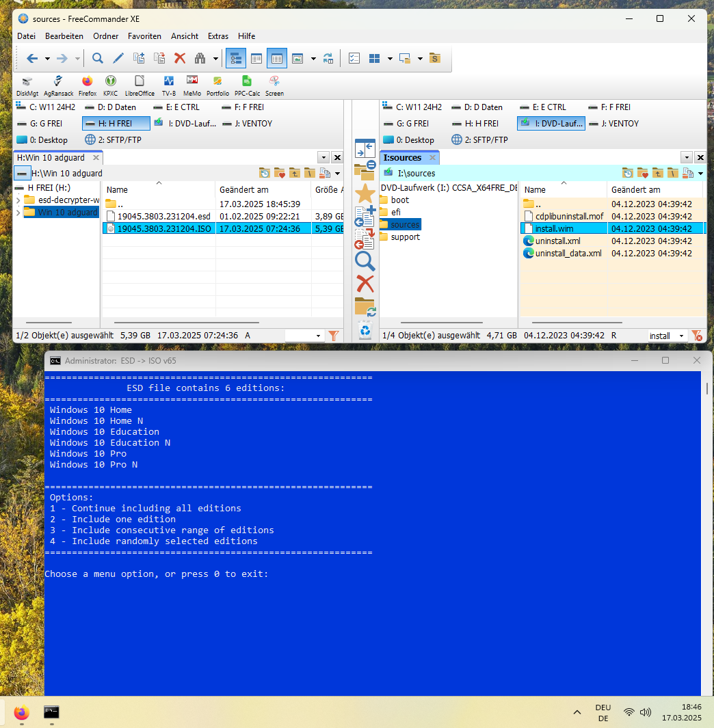Open the file search magnifier in main toolbar
Screen dimensions: 714x728
(98, 59)
